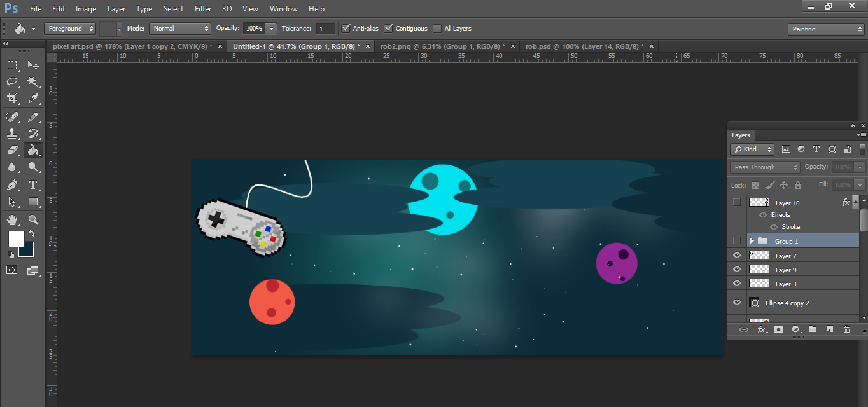Enable the All Layers checkbox
This screenshot has height=407, width=868.
[x=437, y=29]
